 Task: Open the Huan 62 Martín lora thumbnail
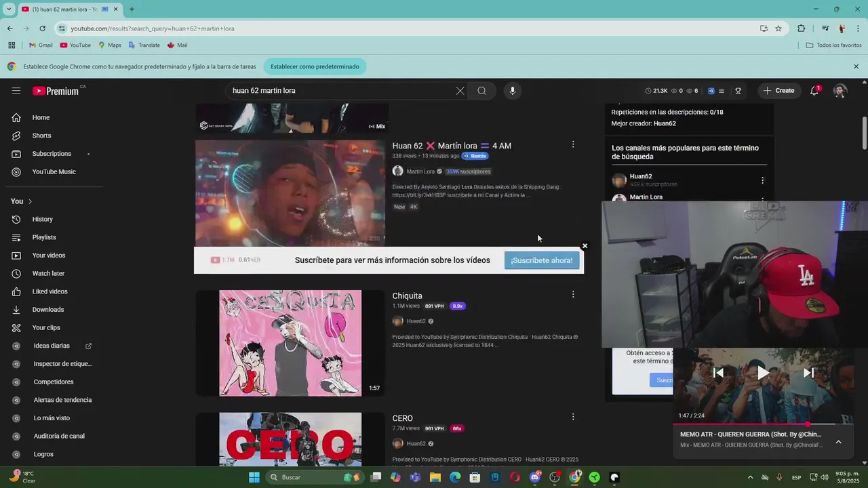pyautogui.click(x=290, y=192)
